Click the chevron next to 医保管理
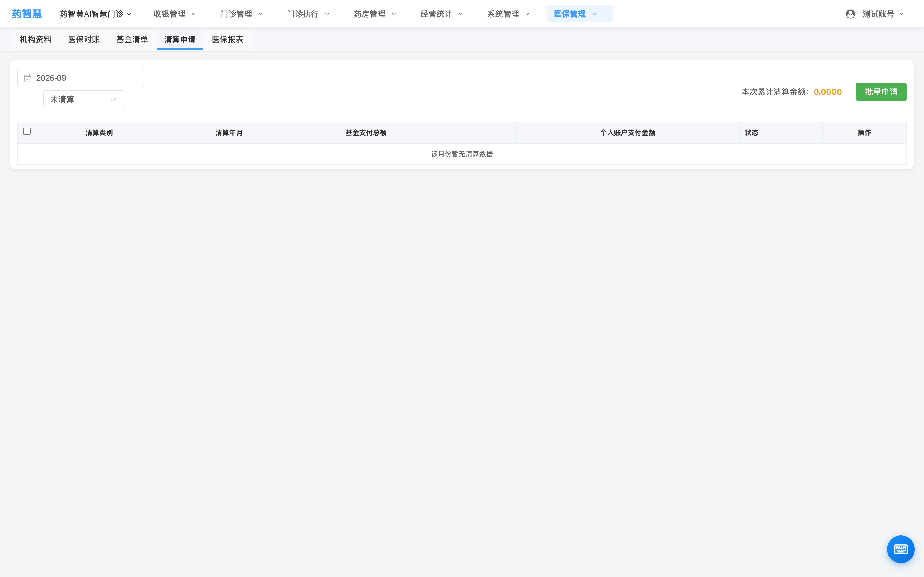Viewport: 924px width, 577px height. coord(594,14)
